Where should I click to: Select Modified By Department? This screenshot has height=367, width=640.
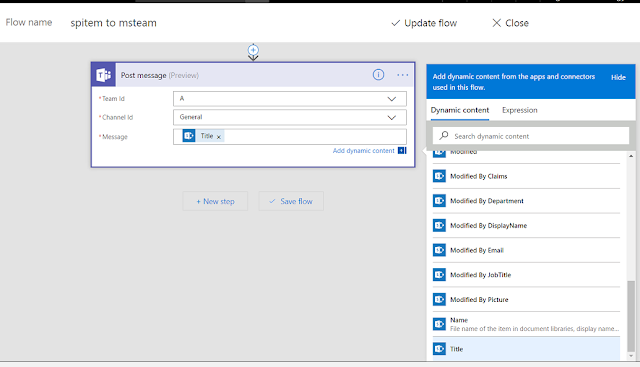(x=526, y=200)
